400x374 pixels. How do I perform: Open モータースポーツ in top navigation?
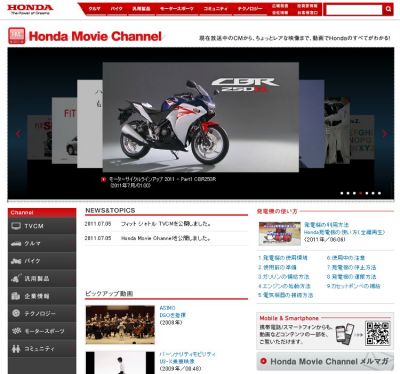tap(177, 9)
